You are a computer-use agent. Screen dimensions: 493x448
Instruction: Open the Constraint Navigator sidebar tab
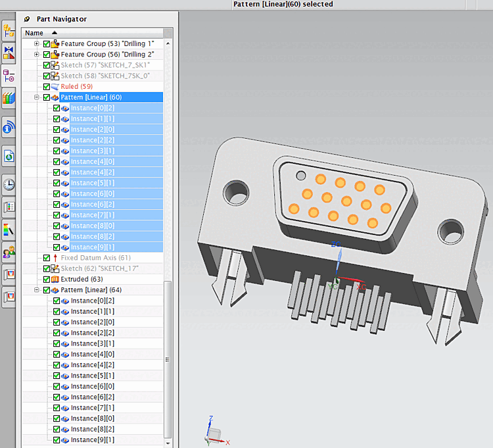9,53
